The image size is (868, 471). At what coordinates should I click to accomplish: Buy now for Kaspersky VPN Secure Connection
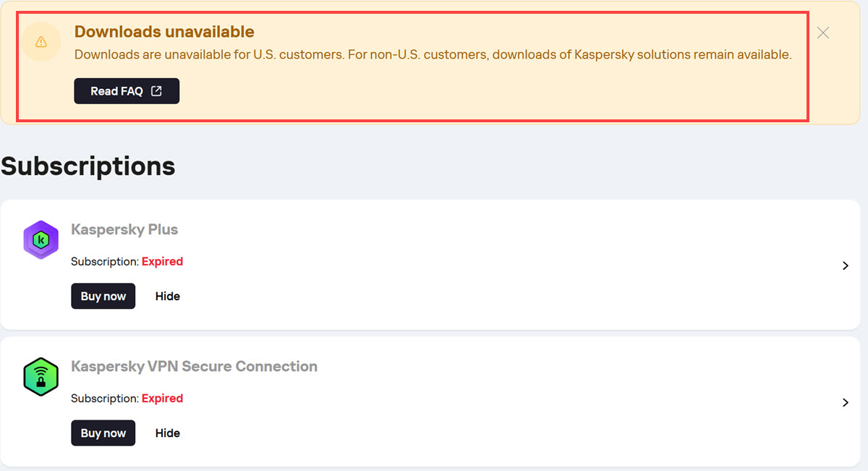coord(103,433)
